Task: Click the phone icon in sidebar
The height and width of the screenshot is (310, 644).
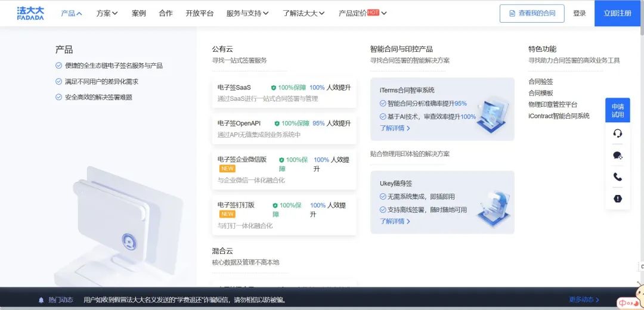Action: point(617,177)
